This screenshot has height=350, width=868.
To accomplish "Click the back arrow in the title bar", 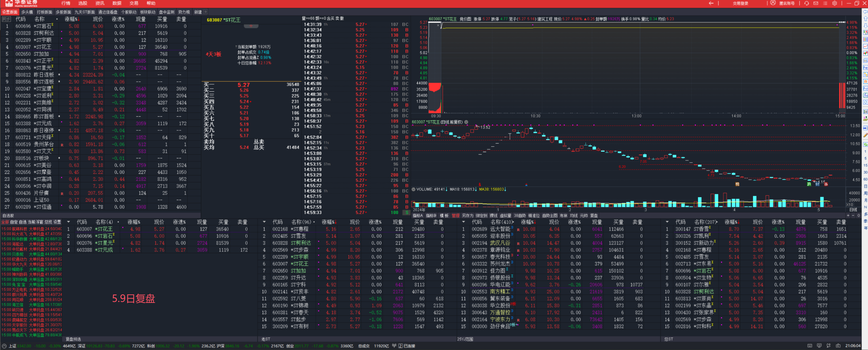I will 711,3.
